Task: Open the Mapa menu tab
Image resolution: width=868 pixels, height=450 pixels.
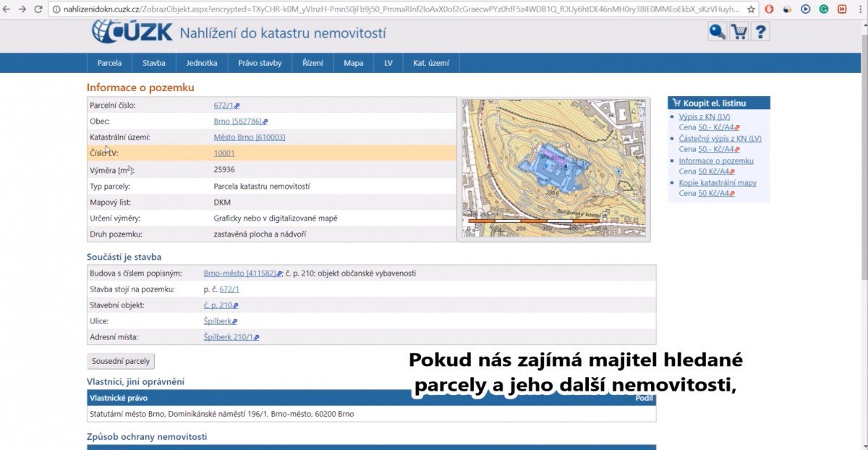Action: 354,63
